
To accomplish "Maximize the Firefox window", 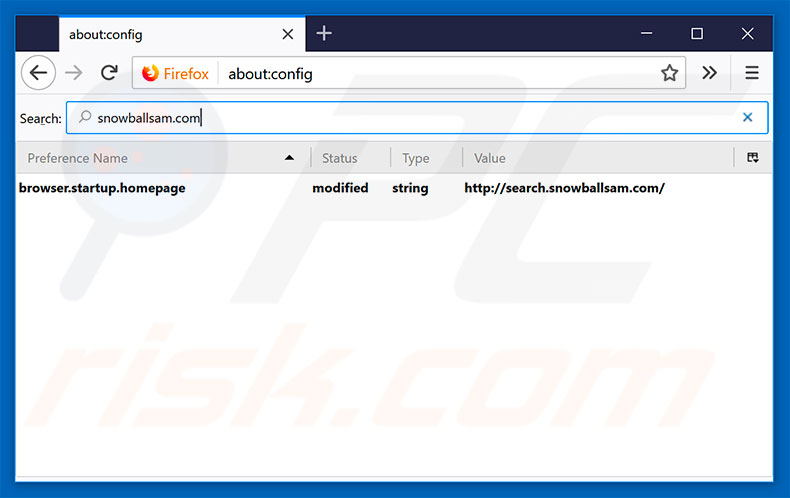I will coord(697,33).
